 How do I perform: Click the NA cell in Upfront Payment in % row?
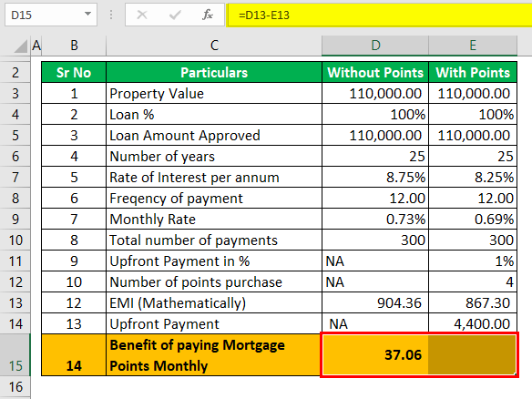coord(375,261)
